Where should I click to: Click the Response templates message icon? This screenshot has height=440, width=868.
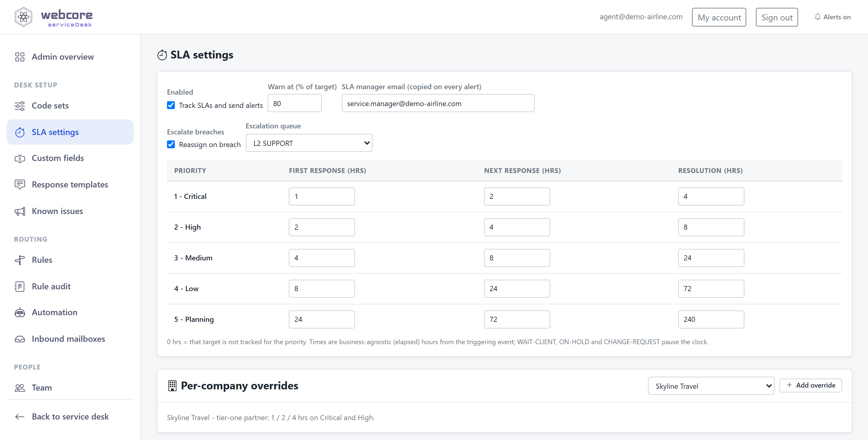pos(20,185)
